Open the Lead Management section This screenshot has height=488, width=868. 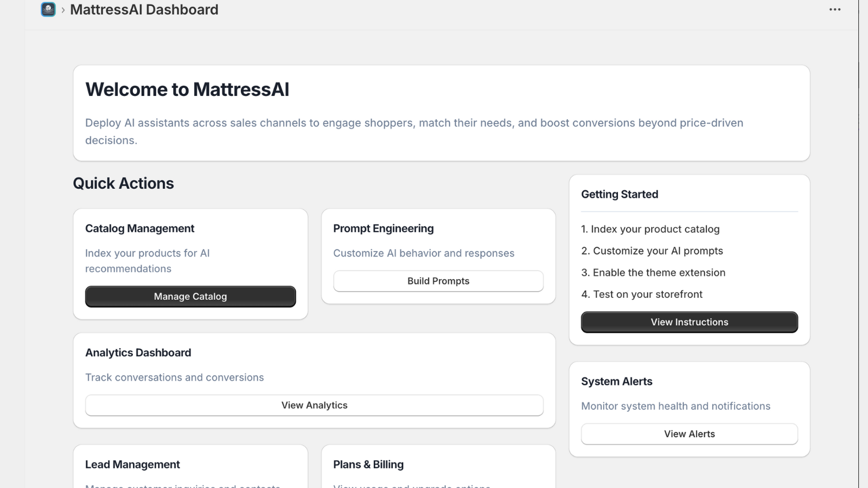pyautogui.click(x=132, y=464)
